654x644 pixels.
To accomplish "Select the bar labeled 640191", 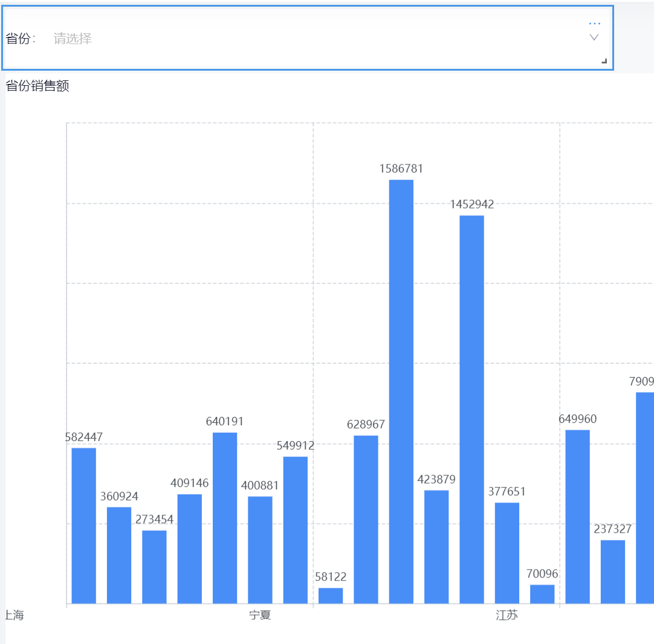I will [x=225, y=518].
